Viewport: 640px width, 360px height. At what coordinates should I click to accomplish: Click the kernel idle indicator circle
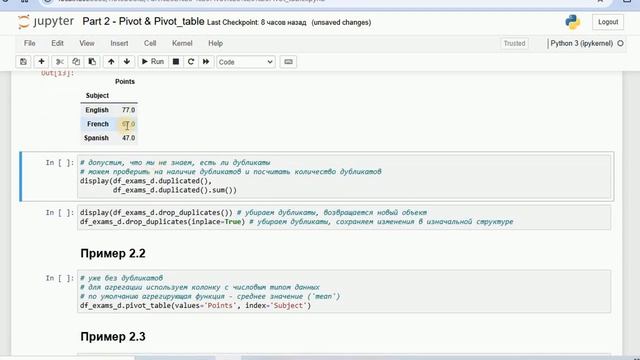point(620,43)
